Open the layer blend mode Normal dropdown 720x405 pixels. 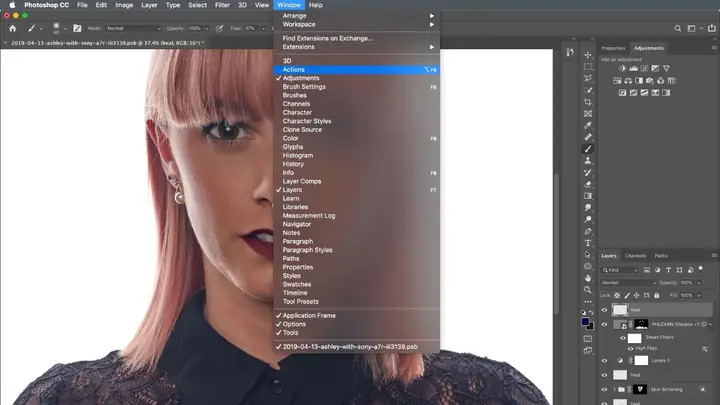click(628, 282)
